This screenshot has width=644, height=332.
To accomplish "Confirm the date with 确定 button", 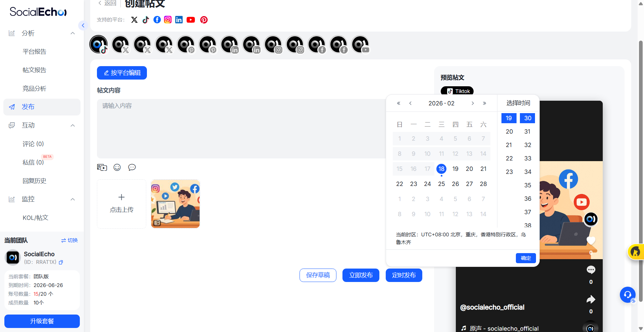I will point(526,258).
